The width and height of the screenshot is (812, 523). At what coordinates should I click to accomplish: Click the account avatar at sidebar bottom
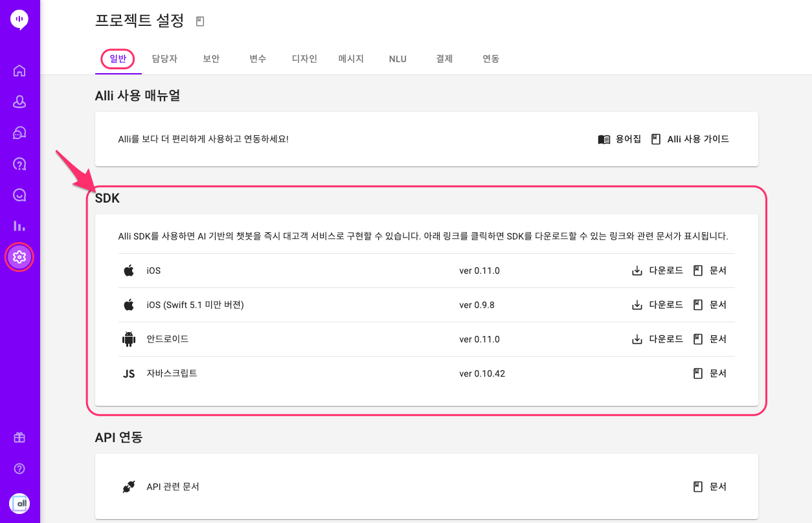(x=19, y=504)
